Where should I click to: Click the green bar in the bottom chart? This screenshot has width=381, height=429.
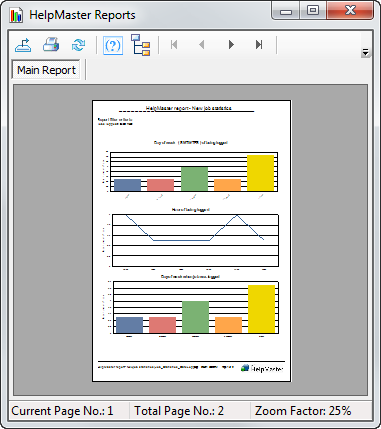pos(196,317)
